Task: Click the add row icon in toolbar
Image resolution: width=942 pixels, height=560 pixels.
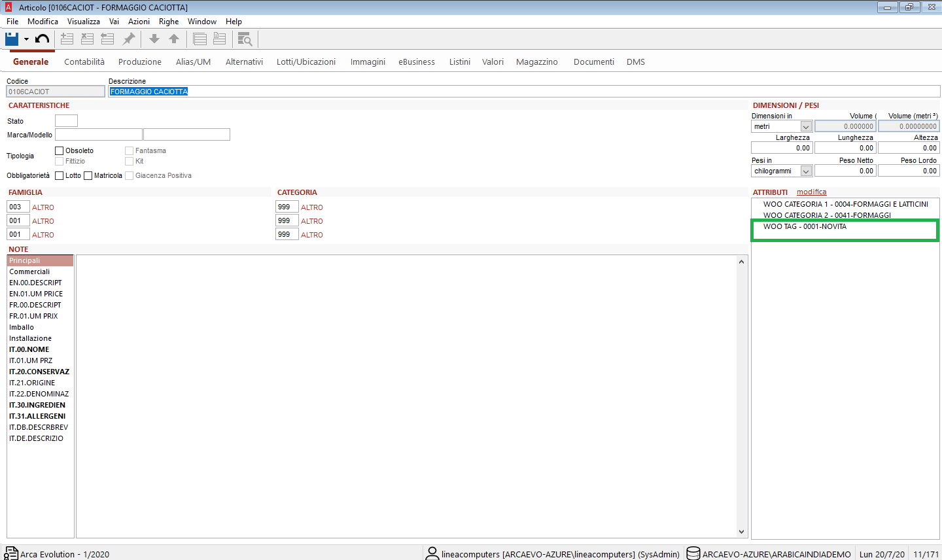Action: tap(67, 39)
